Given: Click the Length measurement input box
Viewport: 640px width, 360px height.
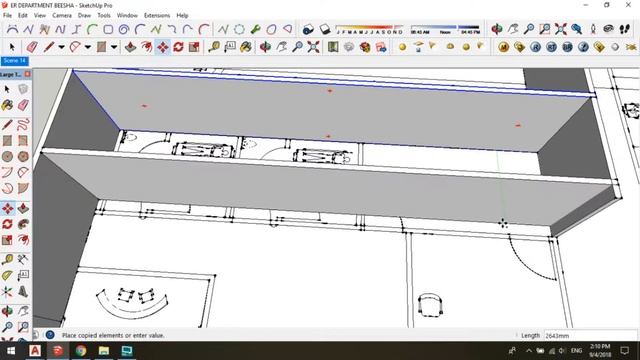Looking at the screenshot, I should point(590,336).
